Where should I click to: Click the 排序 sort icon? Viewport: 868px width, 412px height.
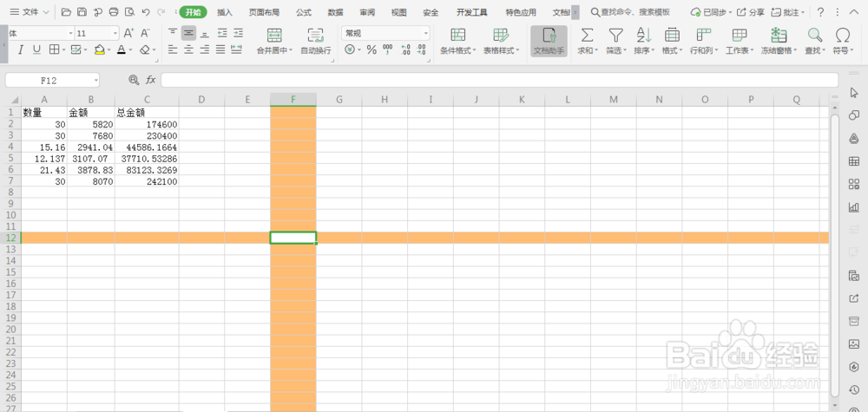[x=643, y=36]
